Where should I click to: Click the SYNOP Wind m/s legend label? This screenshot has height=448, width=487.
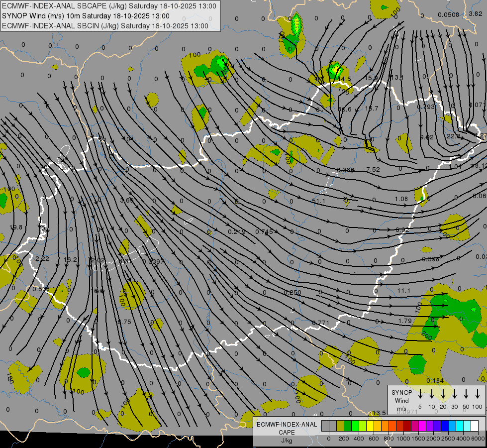[401, 400]
